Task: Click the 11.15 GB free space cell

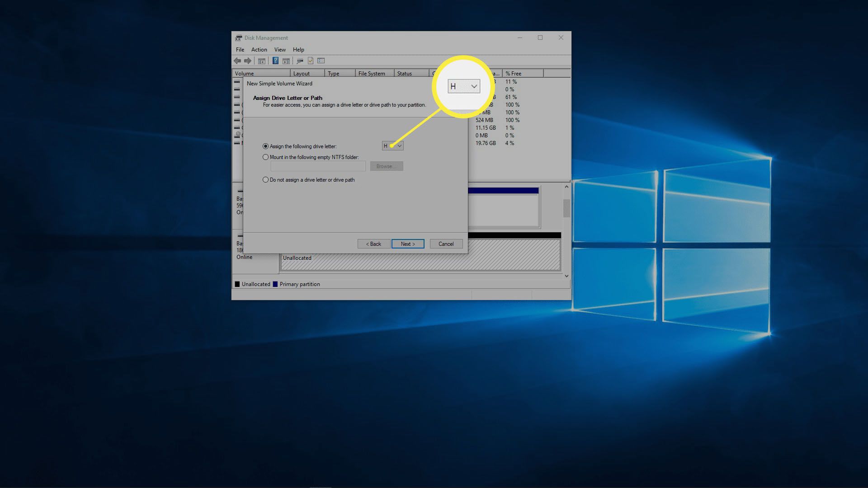Action: pos(486,128)
